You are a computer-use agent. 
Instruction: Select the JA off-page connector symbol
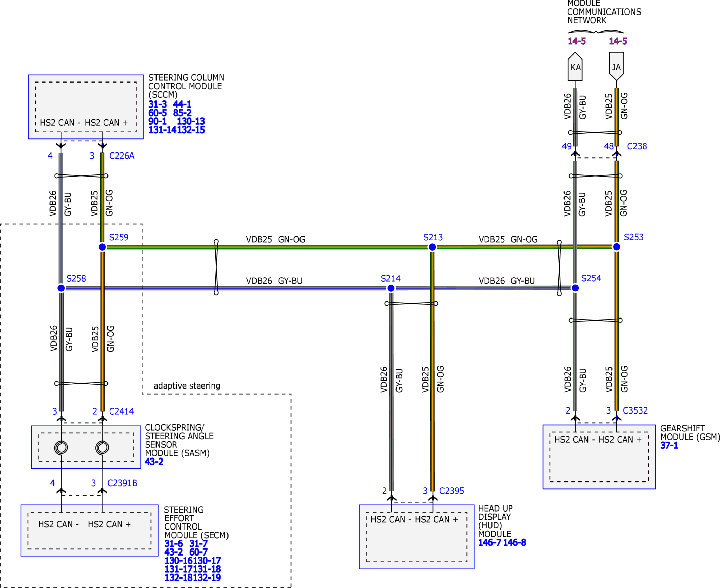point(616,66)
